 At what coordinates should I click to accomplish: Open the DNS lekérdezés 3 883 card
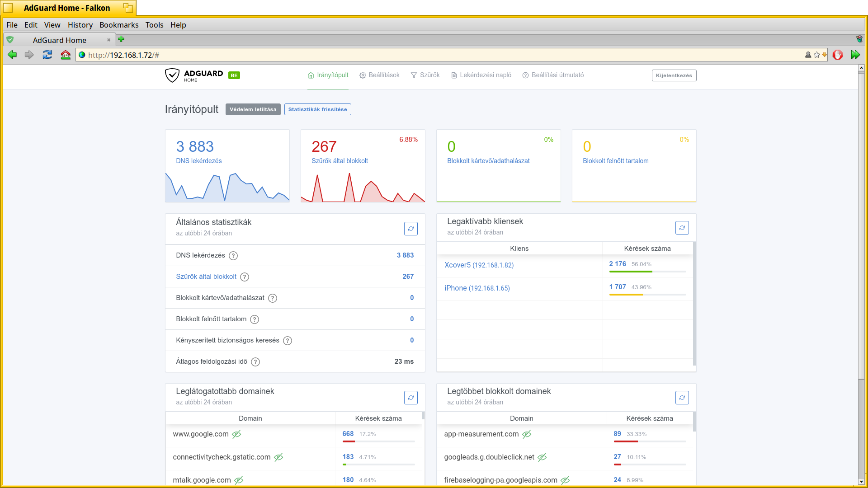227,166
